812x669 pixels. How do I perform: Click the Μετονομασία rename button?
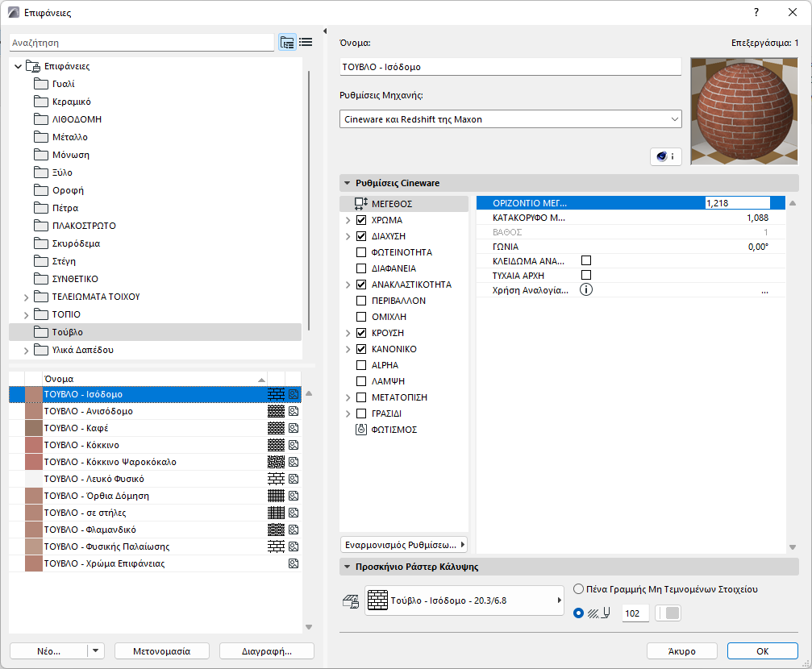click(161, 651)
